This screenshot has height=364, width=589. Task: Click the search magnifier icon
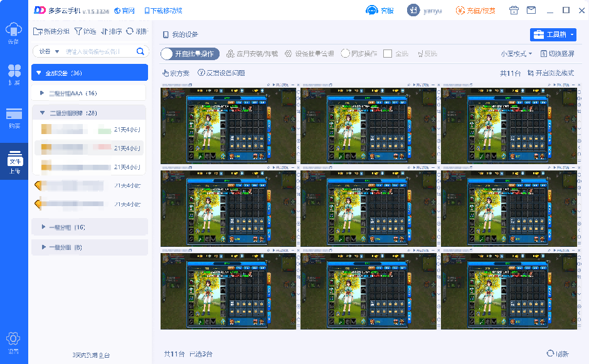(x=140, y=51)
